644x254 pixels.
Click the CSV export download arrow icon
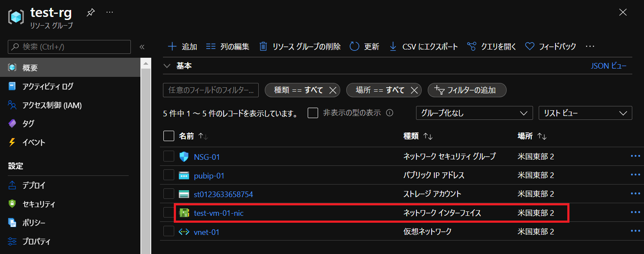[x=393, y=46]
